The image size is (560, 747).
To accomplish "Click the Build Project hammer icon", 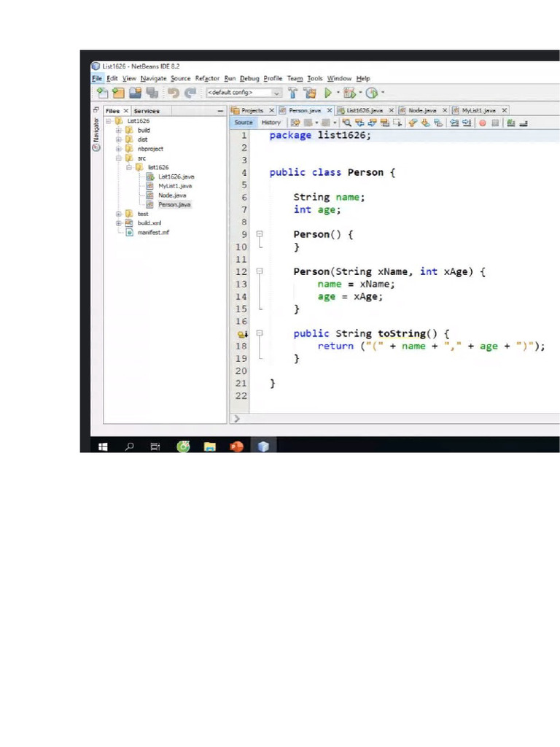I will click(292, 93).
